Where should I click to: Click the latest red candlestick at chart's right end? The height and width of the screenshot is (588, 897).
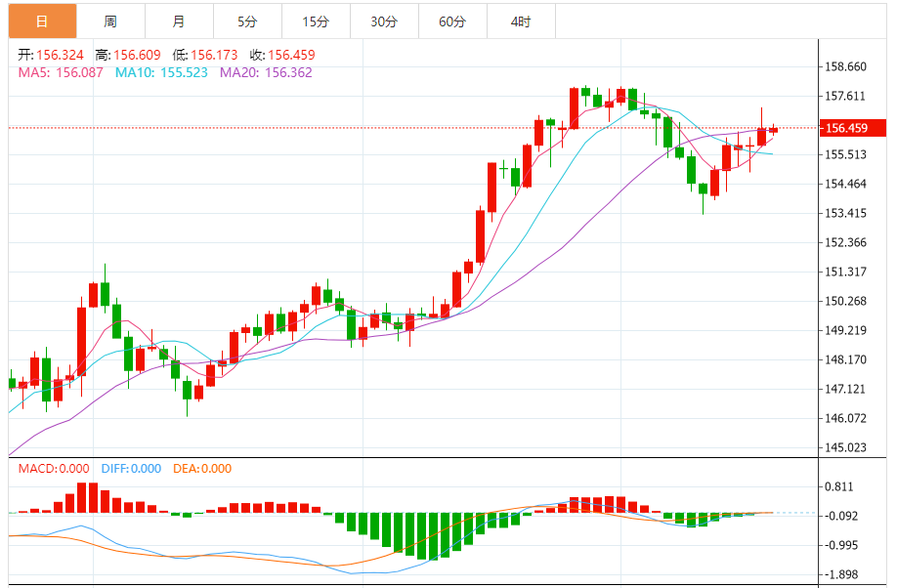774,130
